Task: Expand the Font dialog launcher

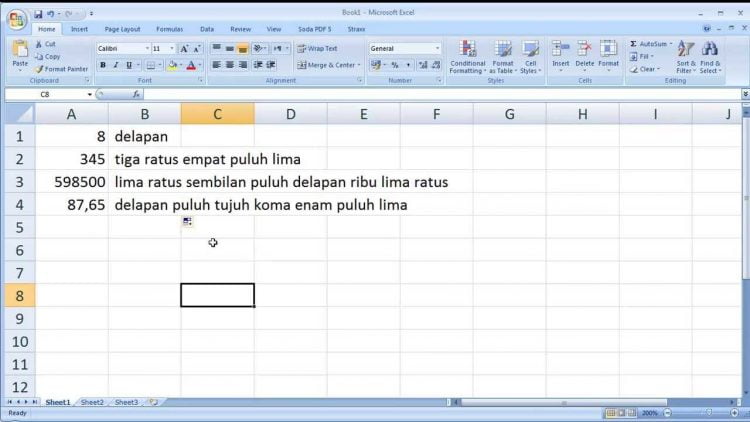Action: [200, 80]
